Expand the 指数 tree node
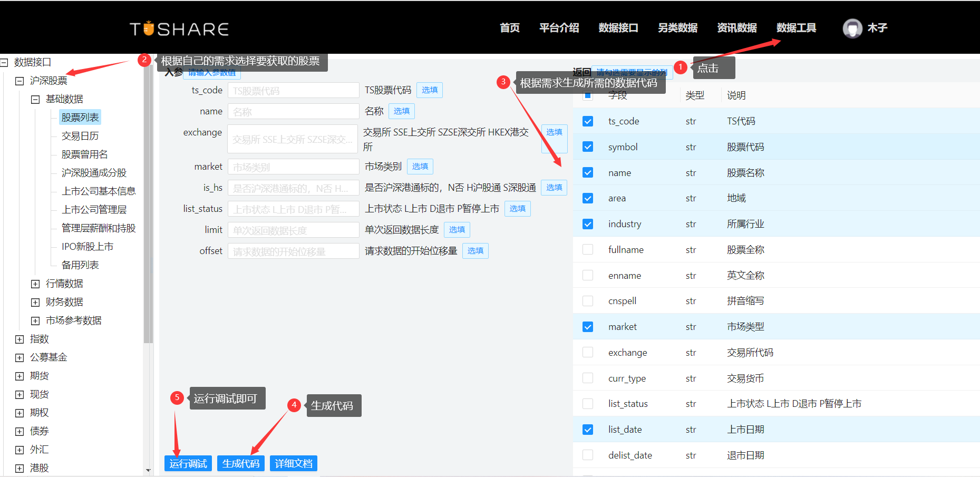This screenshot has height=477, width=980. click(19, 338)
